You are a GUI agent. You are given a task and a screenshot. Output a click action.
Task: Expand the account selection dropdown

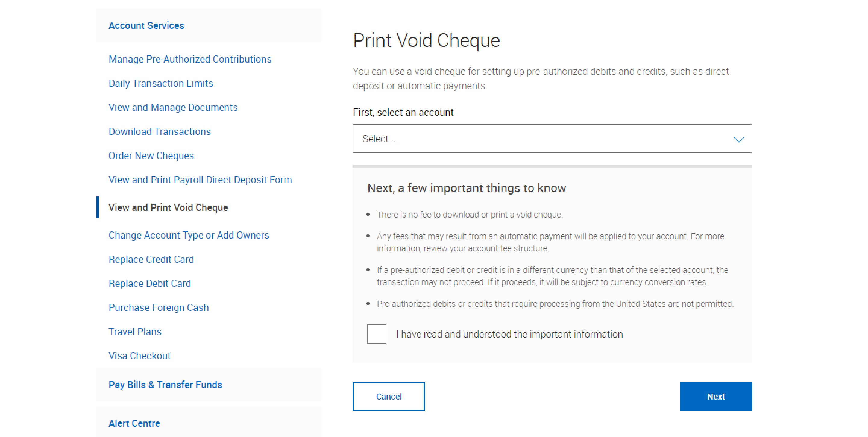(x=553, y=139)
